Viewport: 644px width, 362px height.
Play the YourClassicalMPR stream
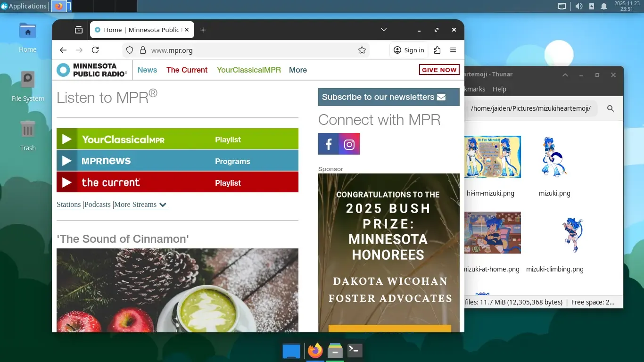67,139
